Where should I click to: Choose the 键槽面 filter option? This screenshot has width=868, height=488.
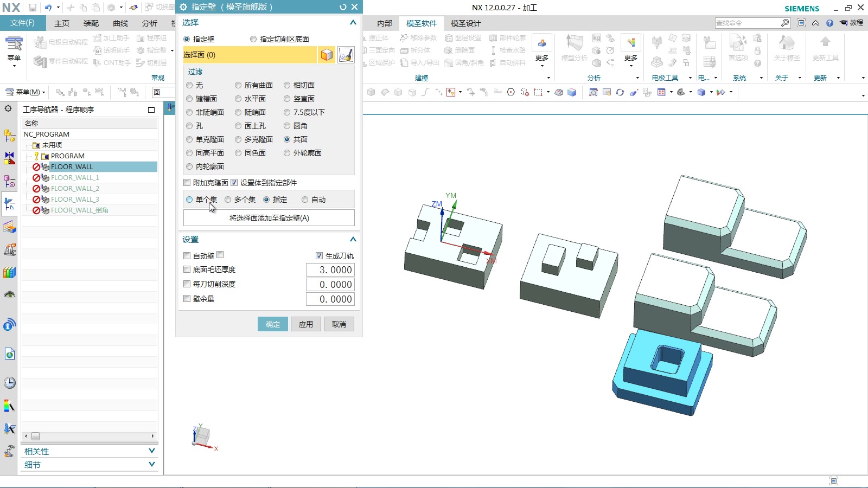(x=189, y=99)
